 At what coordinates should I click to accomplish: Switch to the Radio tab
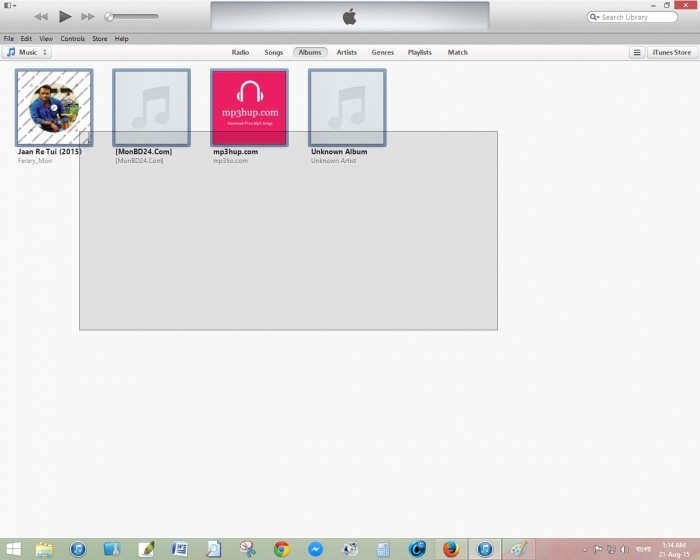point(240,52)
